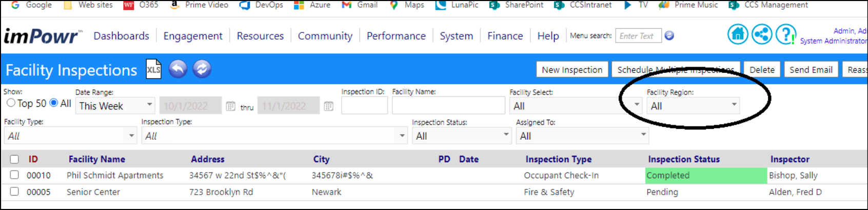
Task: Open the Maps bookmark
Action: pos(407,5)
